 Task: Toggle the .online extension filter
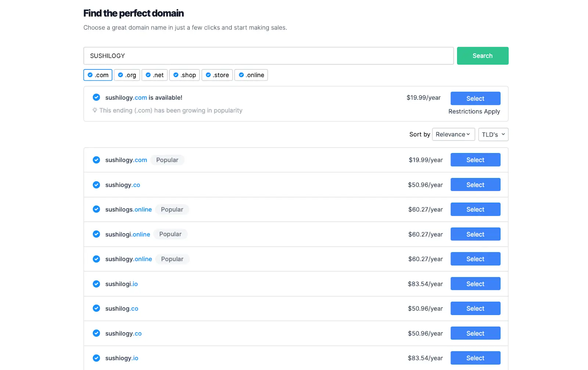coord(251,75)
